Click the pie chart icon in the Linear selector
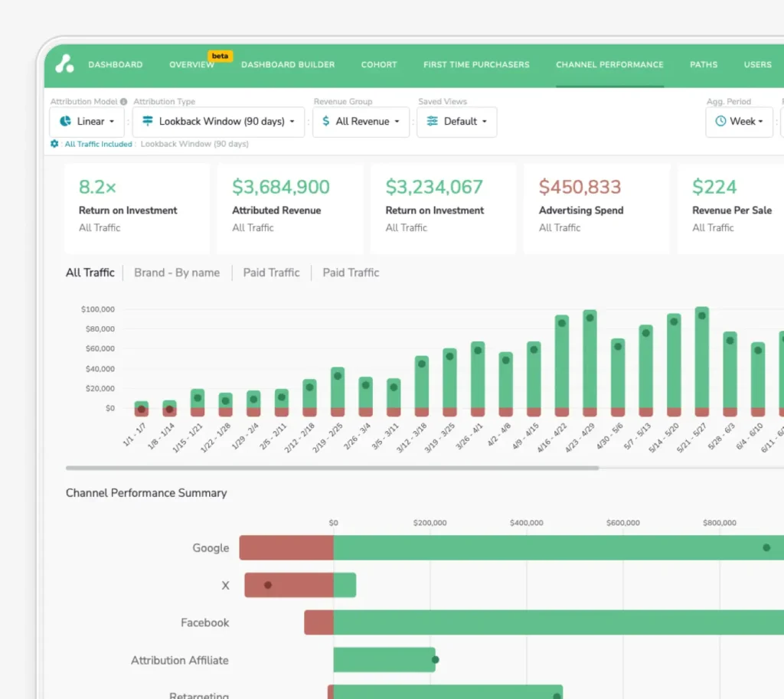The height and width of the screenshot is (699, 784). (66, 122)
